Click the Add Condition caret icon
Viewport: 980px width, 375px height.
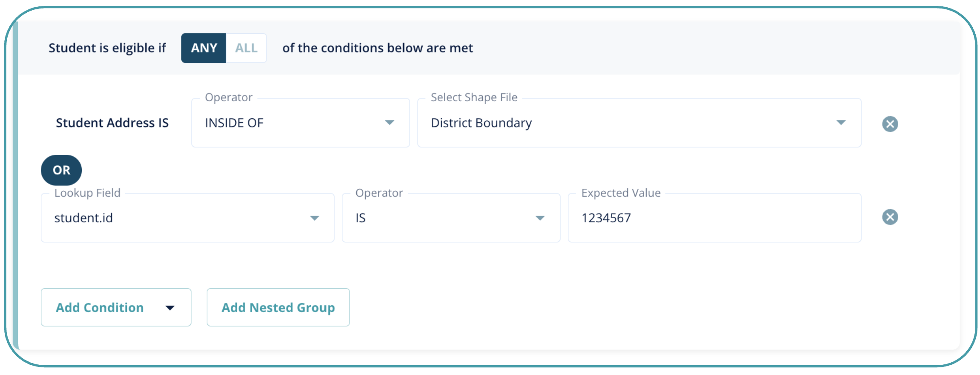[170, 308]
